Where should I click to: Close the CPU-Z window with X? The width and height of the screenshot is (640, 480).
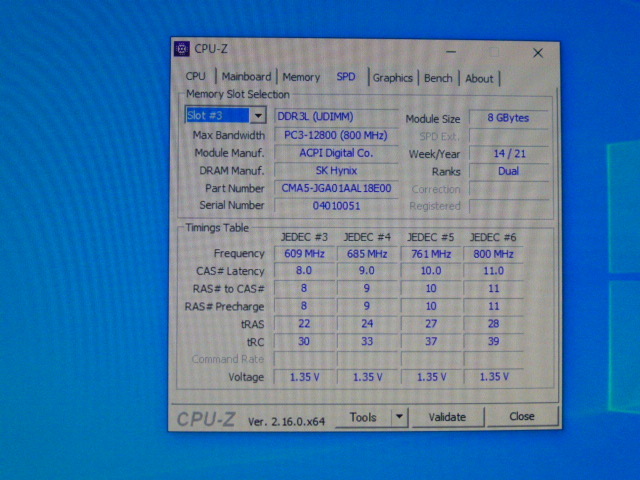coord(538,53)
